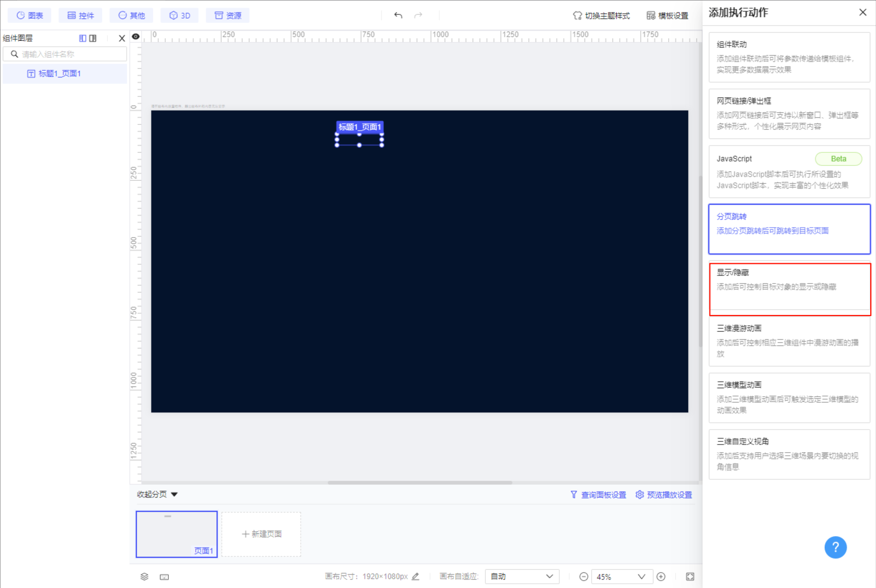
Task: Open the 3D components menu
Action: pos(179,15)
